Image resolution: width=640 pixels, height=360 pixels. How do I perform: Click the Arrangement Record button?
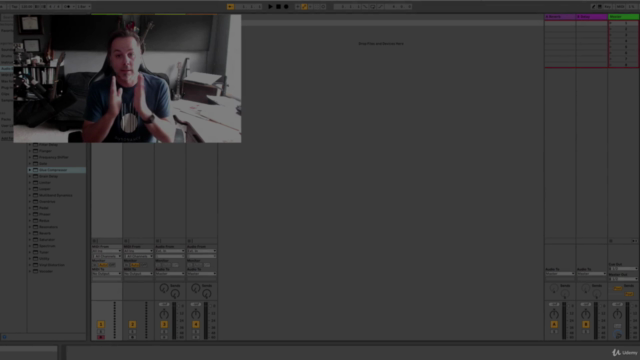[286, 7]
